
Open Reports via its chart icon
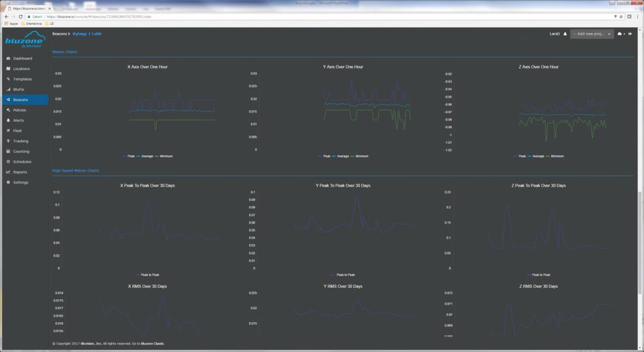point(8,172)
